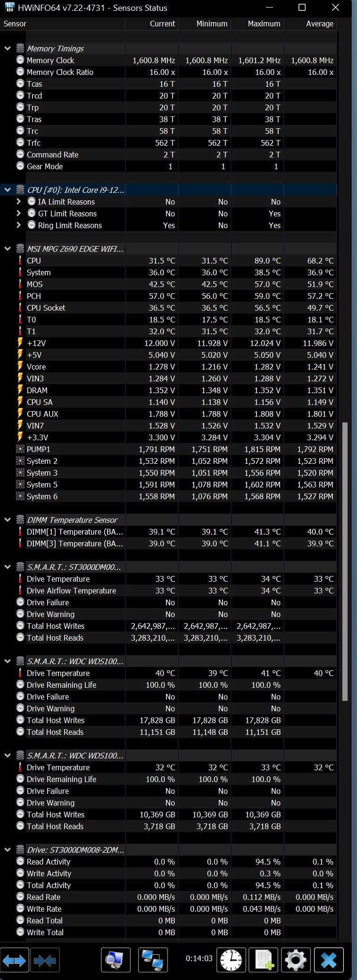Click the PUMP1 fan icon
This screenshot has height=980, width=357.
click(x=20, y=449)
